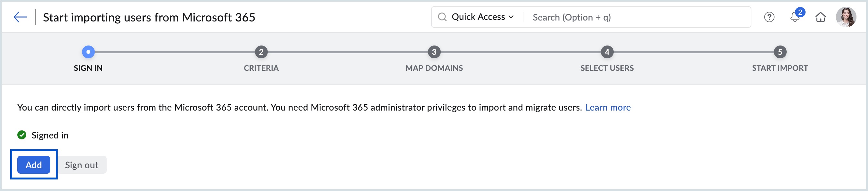The width and height of the screenshot is (868, 191).
Task: Click the MAP DOMAINS step label
Action: tap(435, 68)
